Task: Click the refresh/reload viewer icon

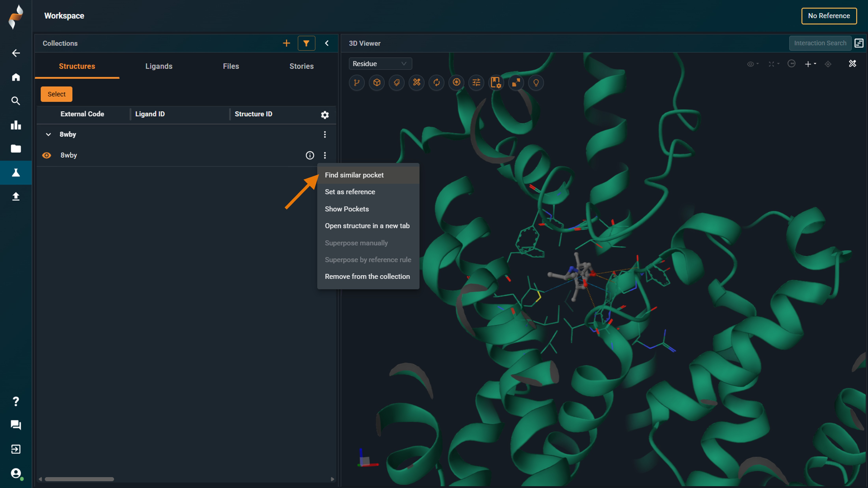Action: pos(436,83)
